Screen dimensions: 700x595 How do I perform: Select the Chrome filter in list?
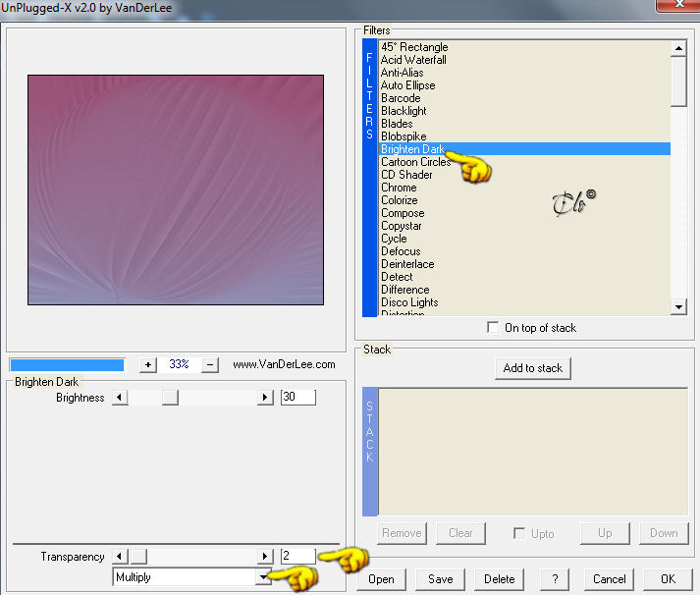click(399, 188)
